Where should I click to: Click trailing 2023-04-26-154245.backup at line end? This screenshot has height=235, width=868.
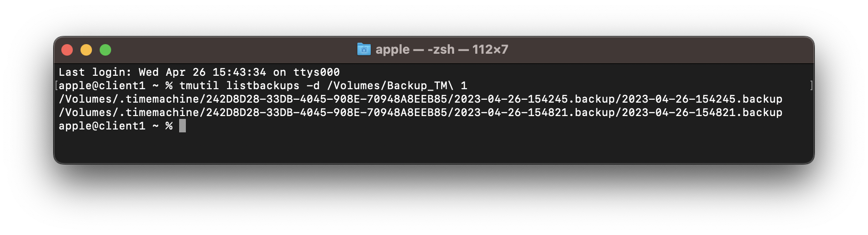[702, 99]
